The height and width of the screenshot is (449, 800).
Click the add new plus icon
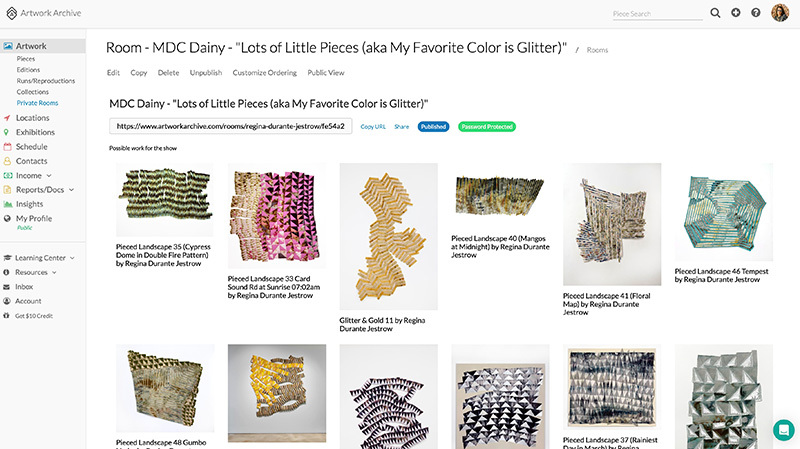pos(736,13)
